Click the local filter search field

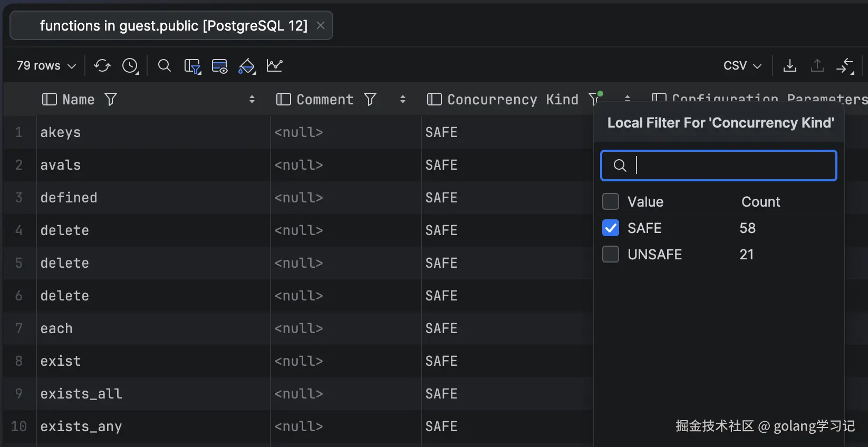pos(728,166)
